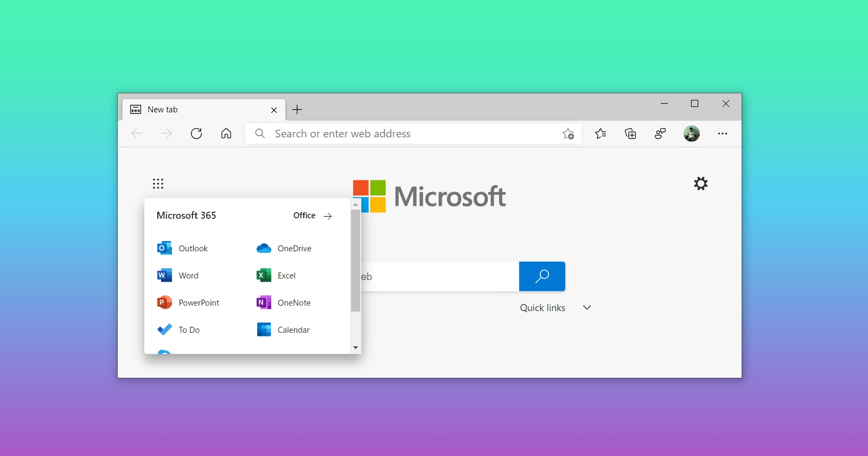This screenshot has width=868, height=456.
Task: Click the web search input box
Action: [440, 276]
